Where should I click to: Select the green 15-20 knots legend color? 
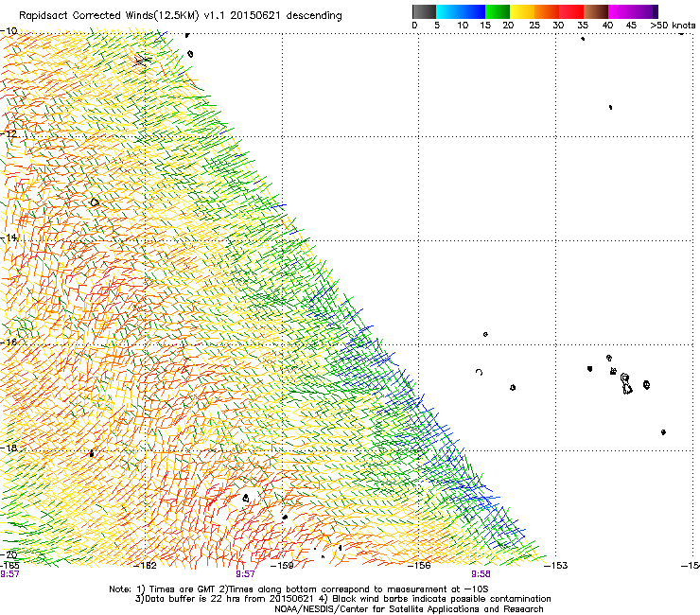[x=498, y=11]
